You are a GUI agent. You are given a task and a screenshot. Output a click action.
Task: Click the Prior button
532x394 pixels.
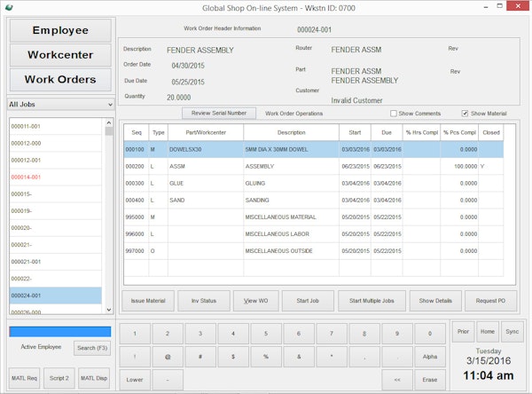(463, 332)
